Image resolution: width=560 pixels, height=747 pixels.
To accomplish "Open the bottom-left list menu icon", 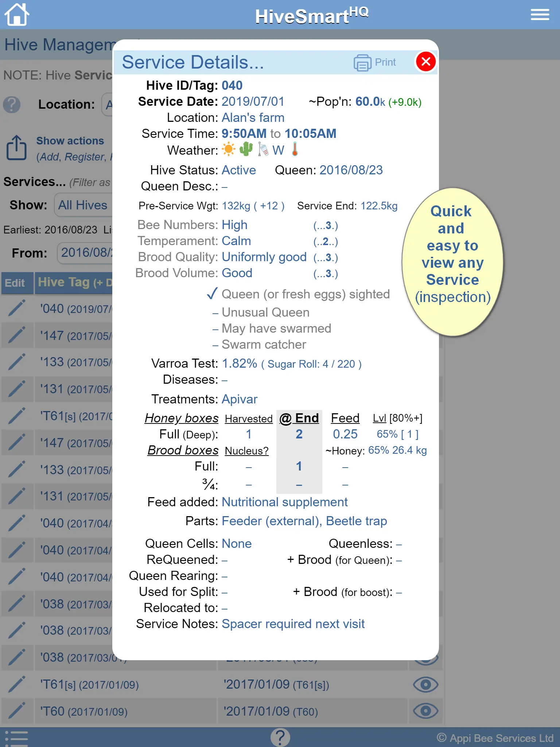I will (x=16, y=738).
